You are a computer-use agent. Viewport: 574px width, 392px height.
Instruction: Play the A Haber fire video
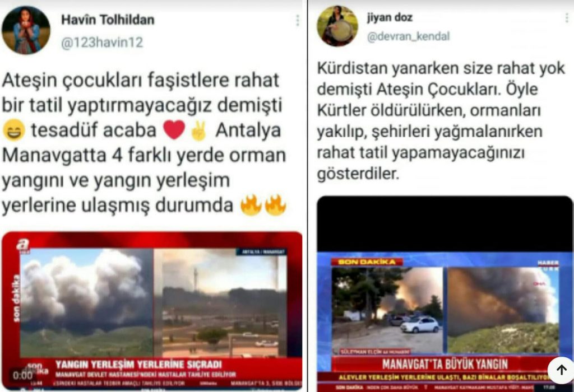[152, 310]
